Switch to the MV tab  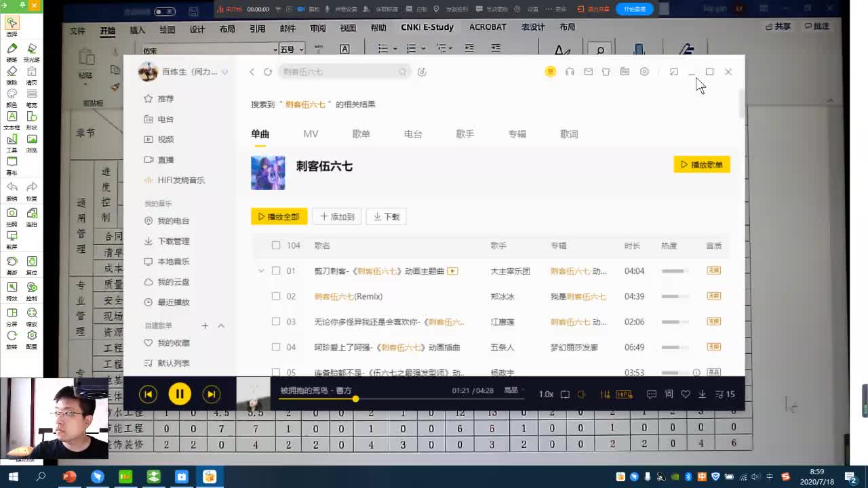[311, 134]
